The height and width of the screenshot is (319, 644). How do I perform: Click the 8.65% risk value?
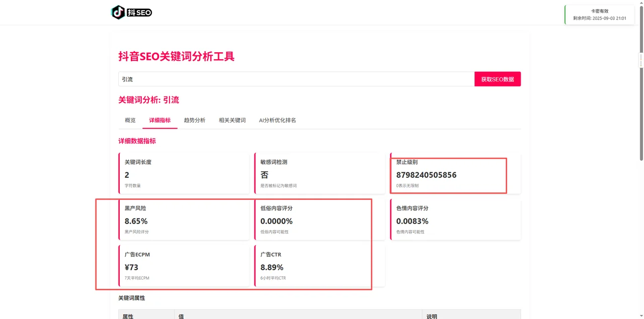tap(136, 221)
